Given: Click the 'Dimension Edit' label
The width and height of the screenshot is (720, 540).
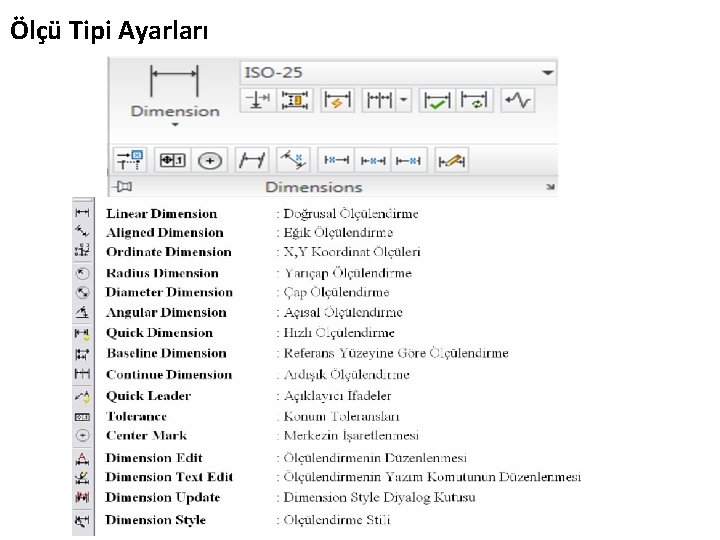Looking at the screenshot, I should [x=154, y=458].
